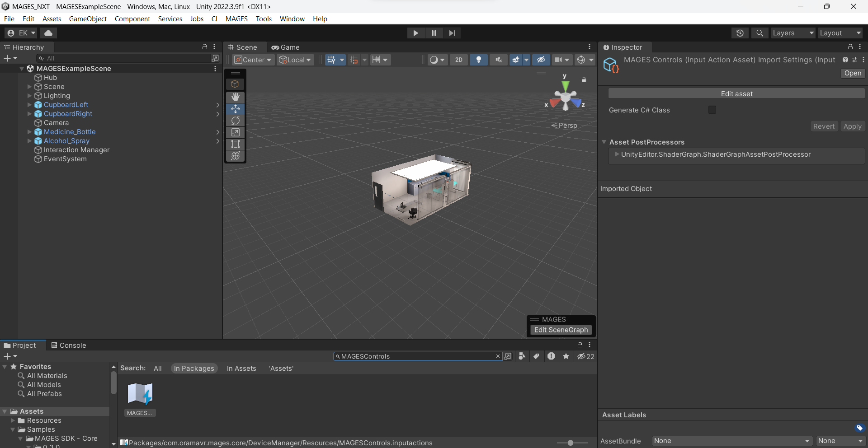Screen dimensions: 868x448
Task: Click Edit SceneGraph button
Action: point(561,330)
